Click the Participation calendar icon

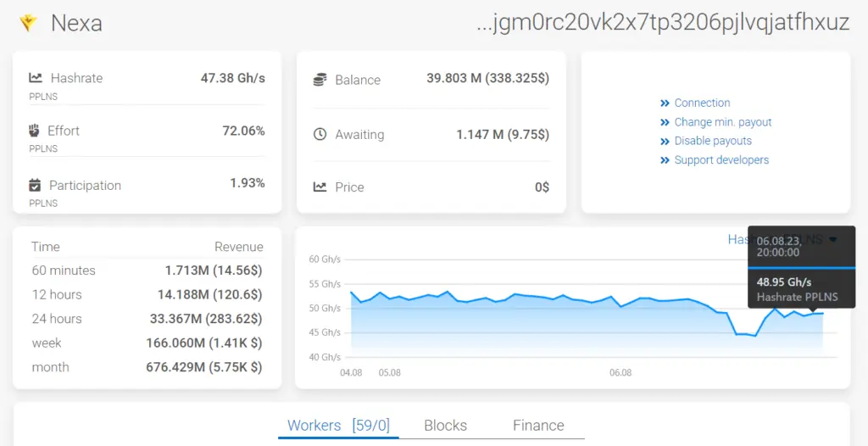[35, 185]
